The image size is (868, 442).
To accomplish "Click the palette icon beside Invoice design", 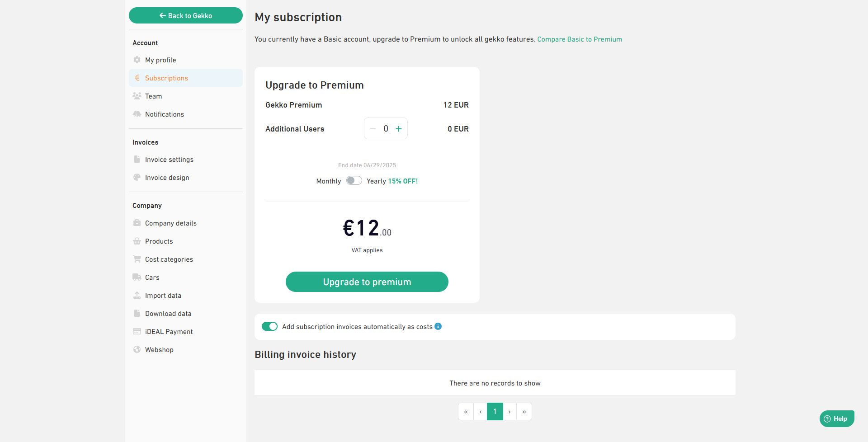I will pos(137,177).
